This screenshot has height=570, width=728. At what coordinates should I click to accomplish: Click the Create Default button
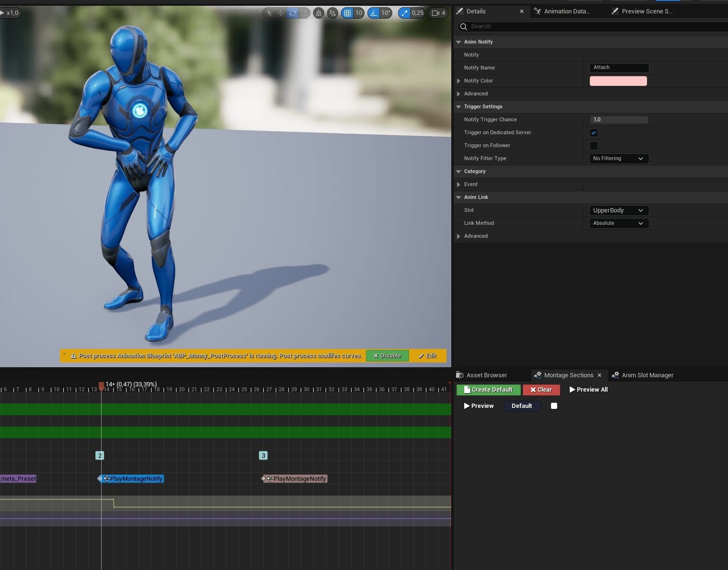pos(488,390)
